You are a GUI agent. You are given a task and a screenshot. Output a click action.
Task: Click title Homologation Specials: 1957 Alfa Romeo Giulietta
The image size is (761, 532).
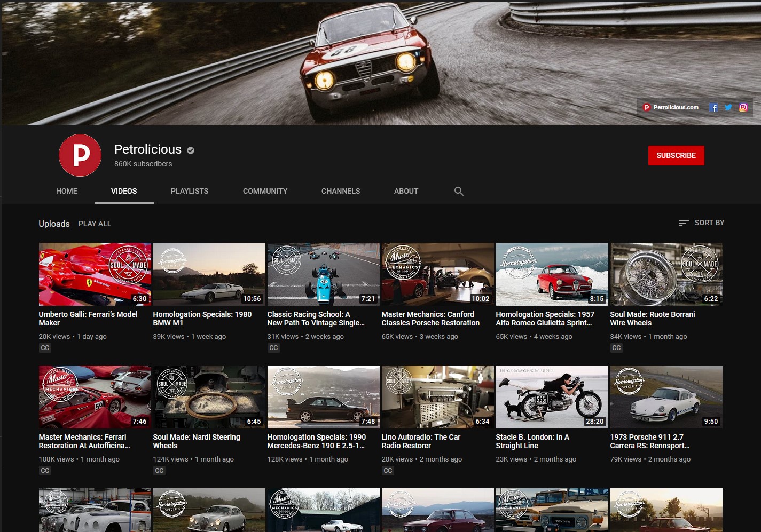click(545, 319)
